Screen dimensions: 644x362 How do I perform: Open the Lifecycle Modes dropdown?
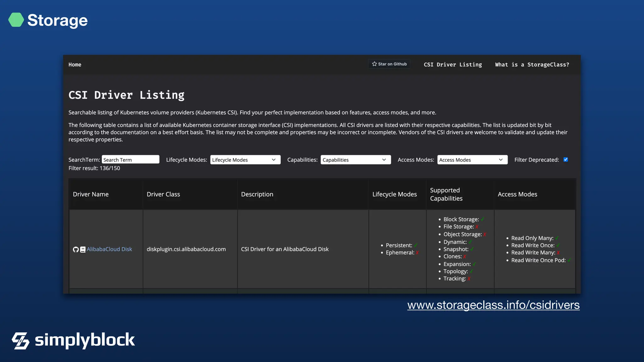tap(245, 160)
